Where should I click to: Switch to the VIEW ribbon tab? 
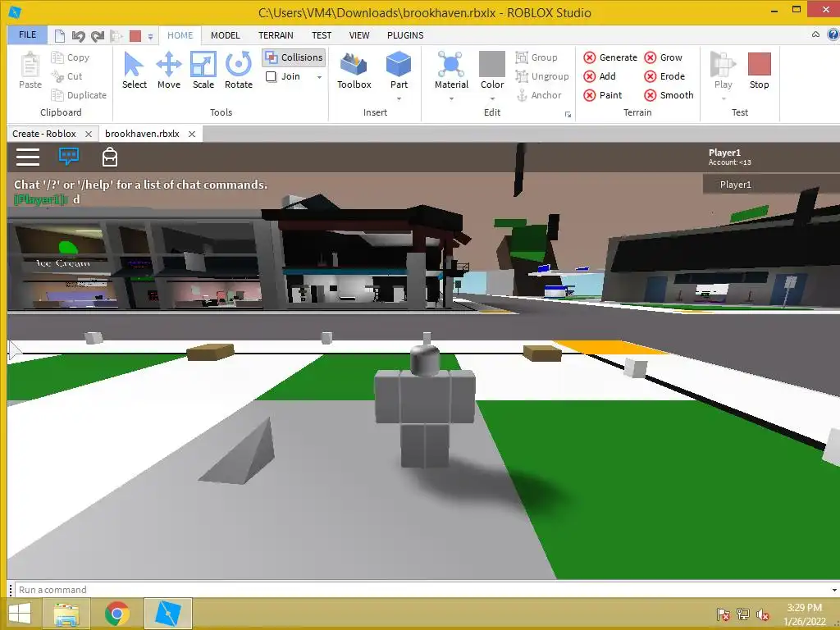coord(359,35)
